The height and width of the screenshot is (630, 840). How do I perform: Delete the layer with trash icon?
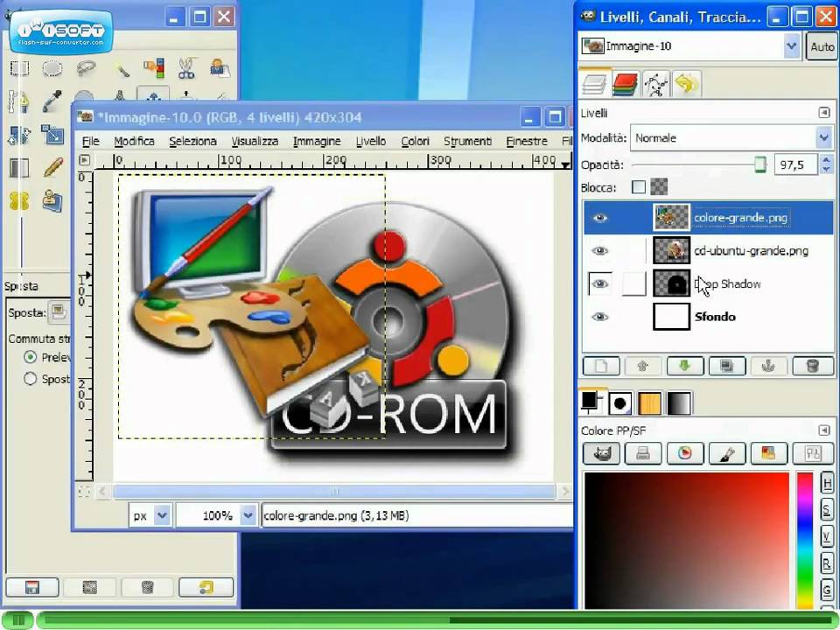point(813,367)
